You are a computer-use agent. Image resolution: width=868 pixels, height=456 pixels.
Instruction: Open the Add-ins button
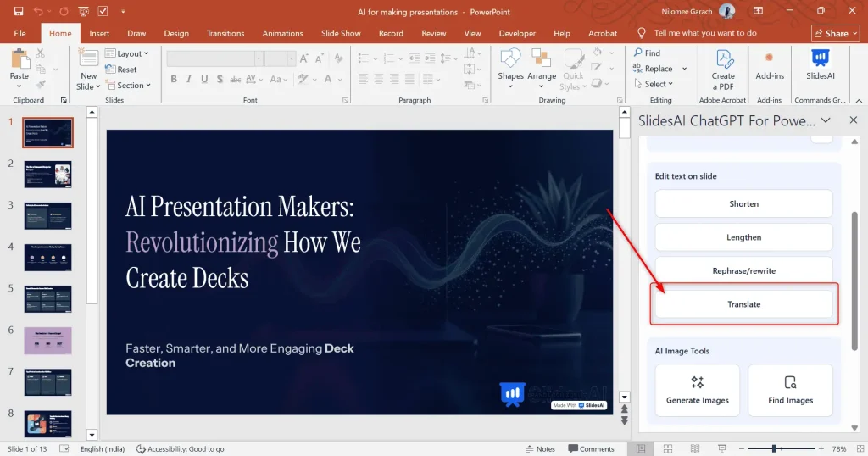pyautogui.click(x=770, y=65)
